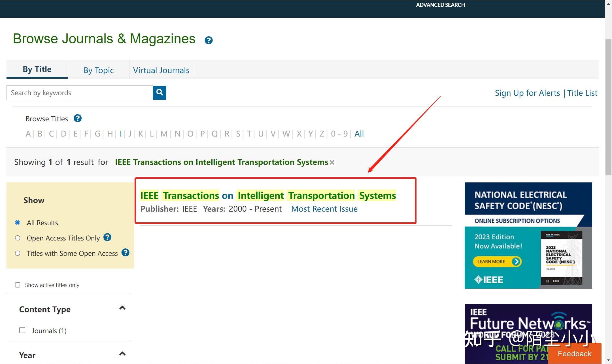This screenshot has width=612, height=364.
Task: Click help icon next to Browse Titles
Action: point(78,118)
